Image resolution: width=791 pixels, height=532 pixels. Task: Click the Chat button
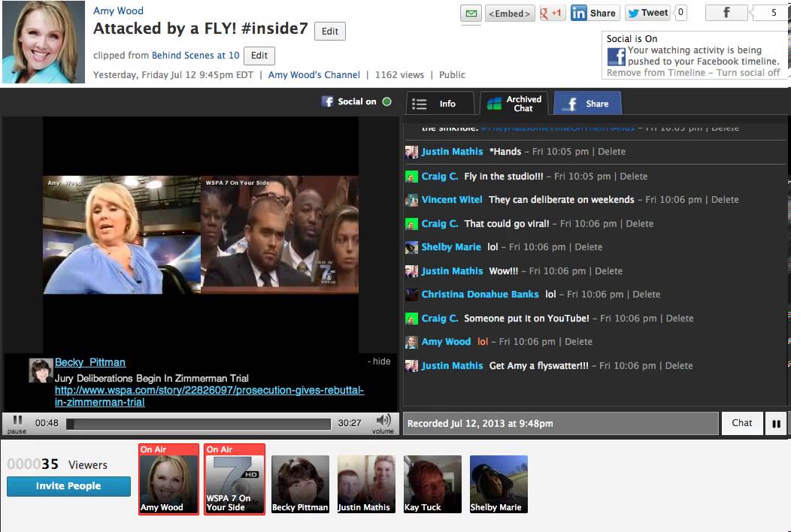741,423
